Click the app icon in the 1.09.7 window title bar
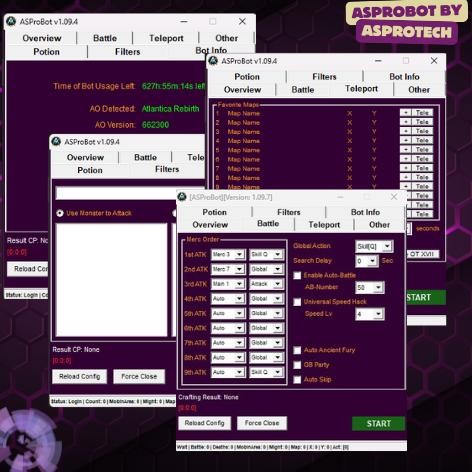Screen dimensions: 472x472 tap(182, 197)
